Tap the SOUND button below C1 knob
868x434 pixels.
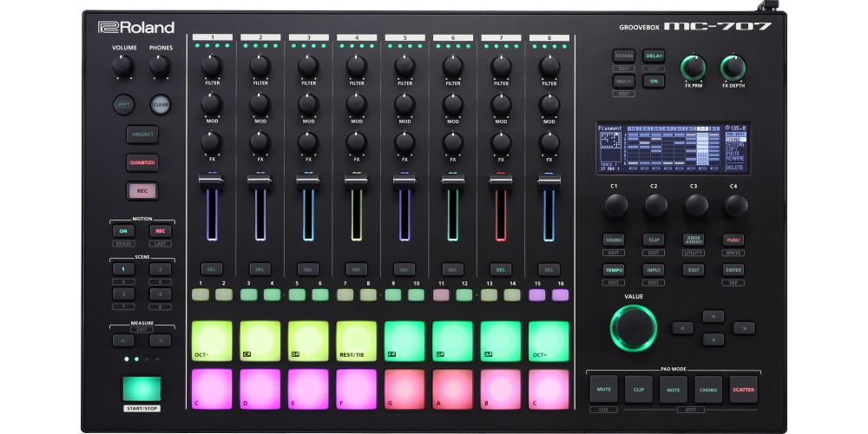pos(614,240)
